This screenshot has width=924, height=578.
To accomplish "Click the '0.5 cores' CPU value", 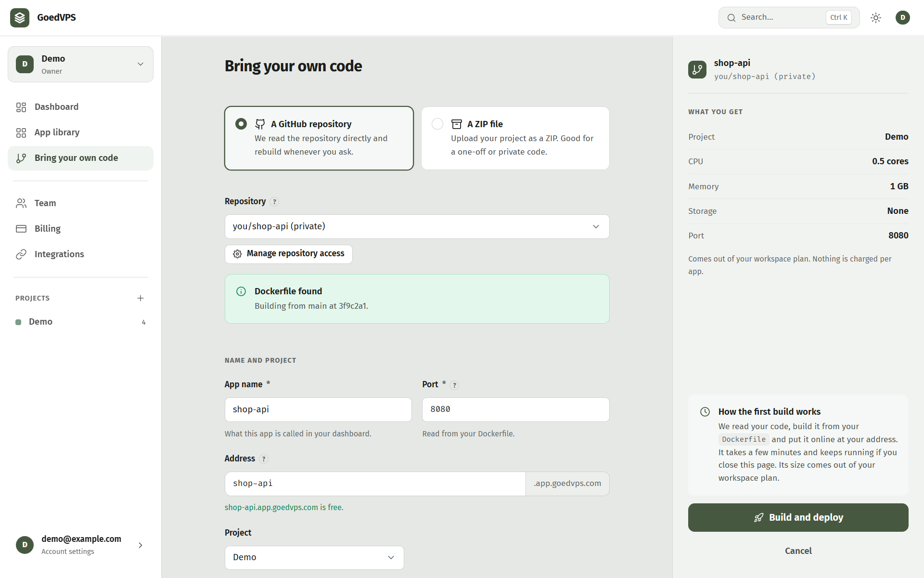I will 890,161.
